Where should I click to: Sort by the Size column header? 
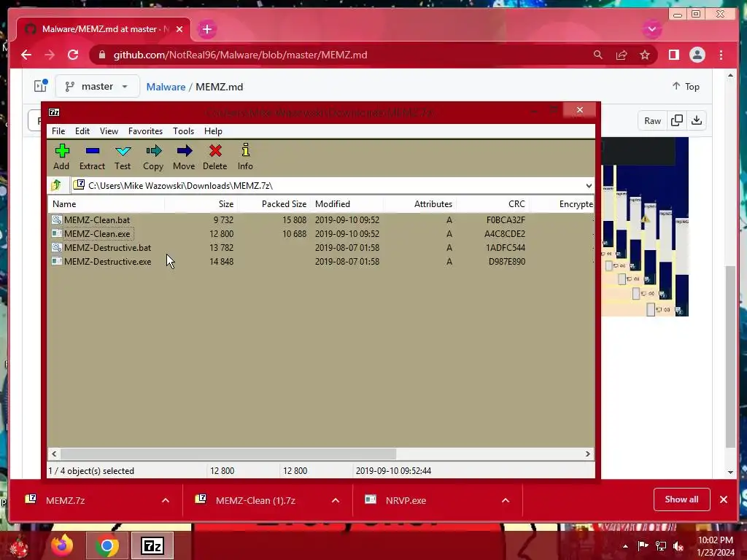(x=201, y=204)
